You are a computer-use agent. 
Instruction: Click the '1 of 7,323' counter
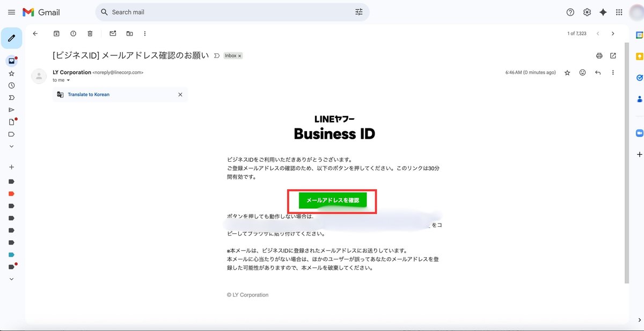pos(577,33)
